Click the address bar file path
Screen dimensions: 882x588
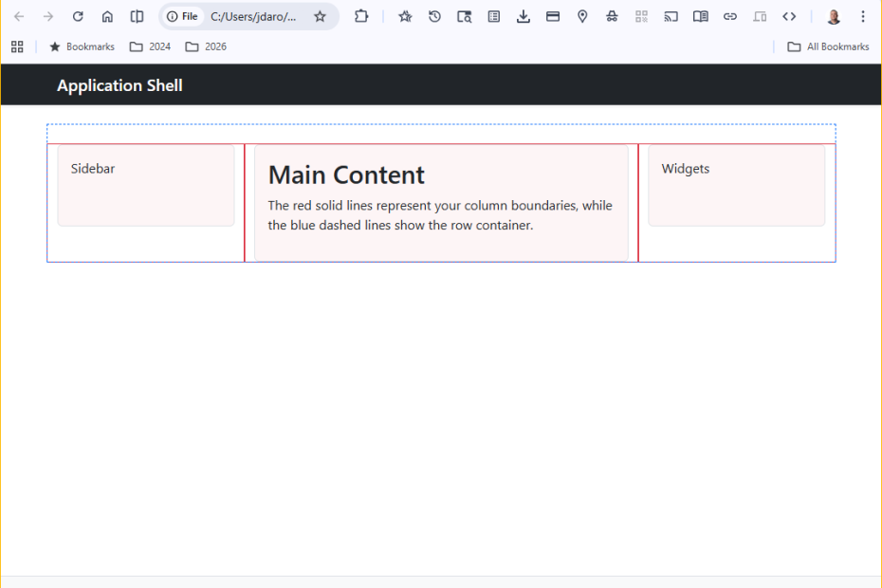pyautogui.click(x=252, y=16)
